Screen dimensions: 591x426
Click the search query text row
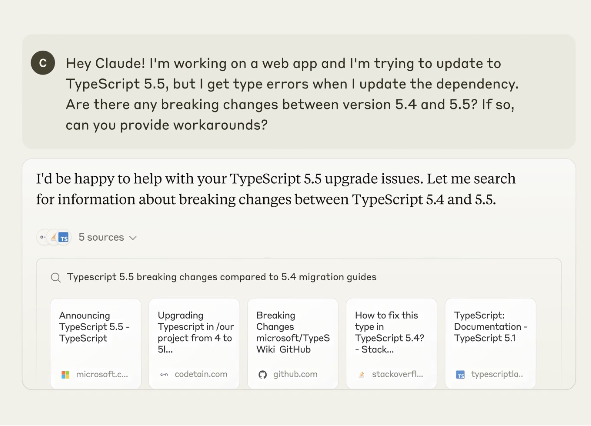(222, 277)
